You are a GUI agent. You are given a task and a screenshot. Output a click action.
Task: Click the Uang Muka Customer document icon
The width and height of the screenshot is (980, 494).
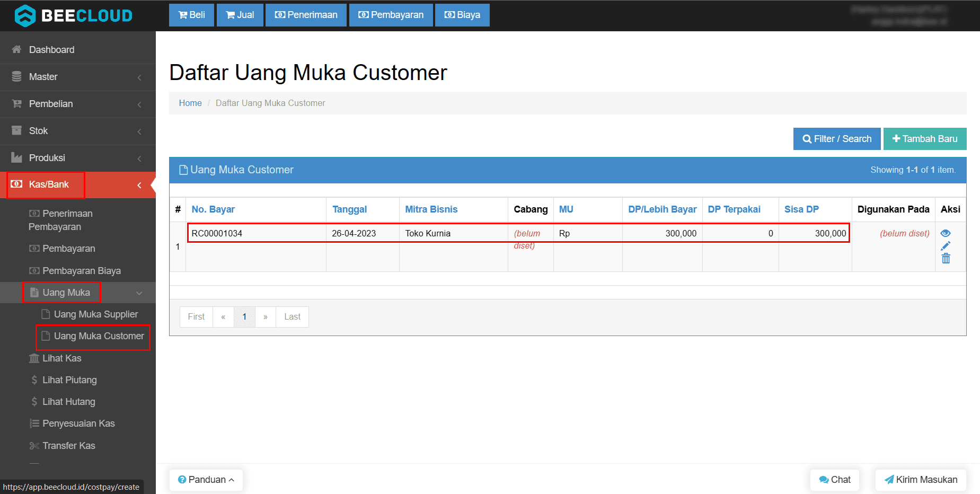tap(46, 336)
